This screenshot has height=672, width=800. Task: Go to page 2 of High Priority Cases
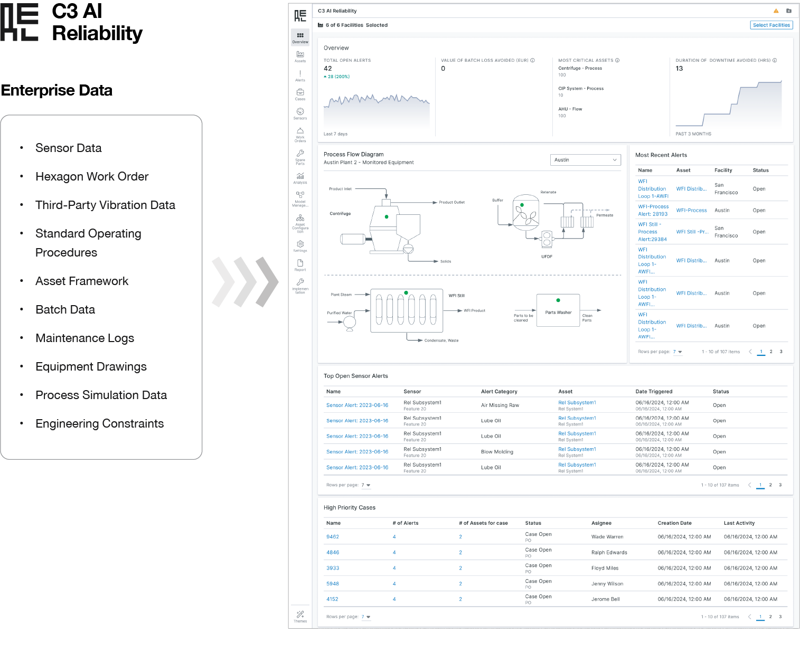coord(770,617)
